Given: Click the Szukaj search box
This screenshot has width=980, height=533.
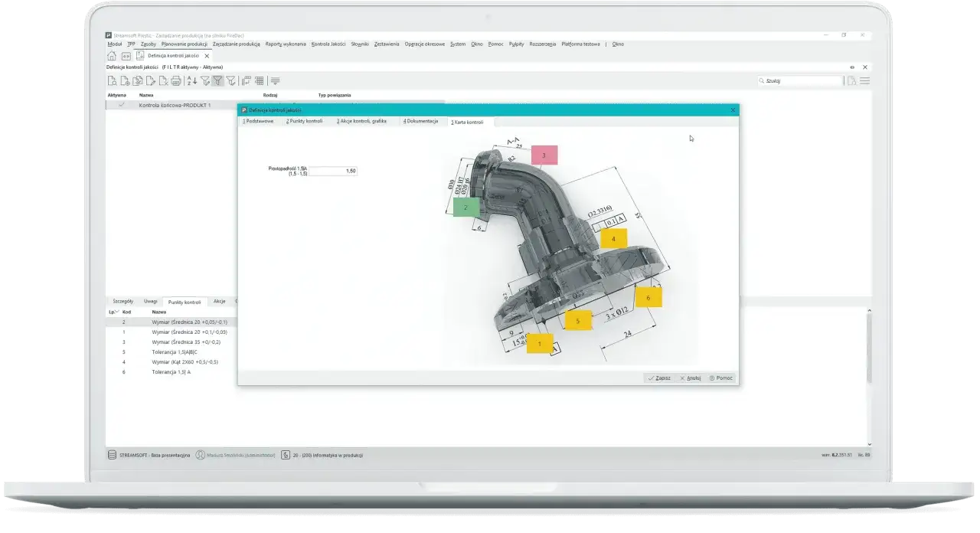Looking at the screenshot, I should coord(799,80).
